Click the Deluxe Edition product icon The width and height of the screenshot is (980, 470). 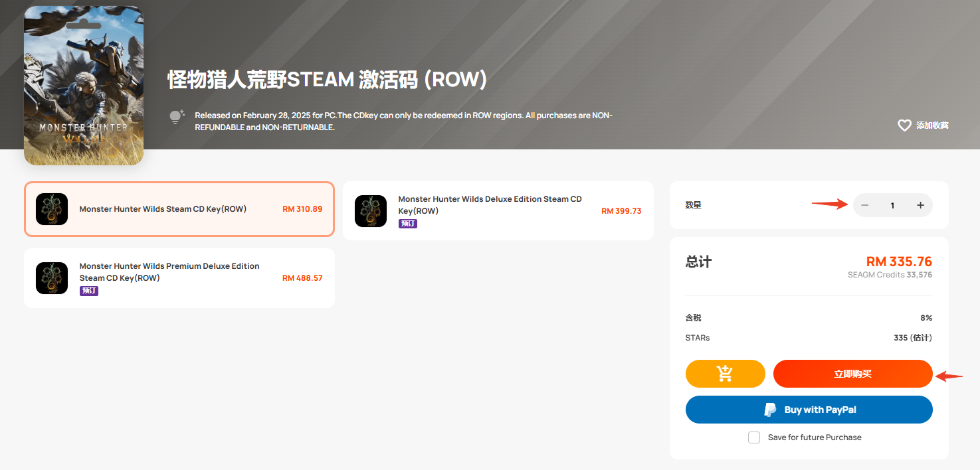371,211
